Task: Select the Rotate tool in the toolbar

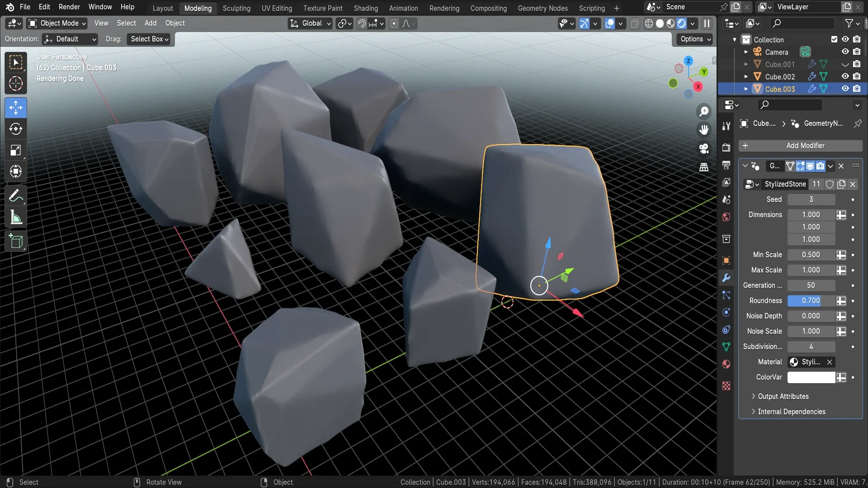Action: (16, 129)
